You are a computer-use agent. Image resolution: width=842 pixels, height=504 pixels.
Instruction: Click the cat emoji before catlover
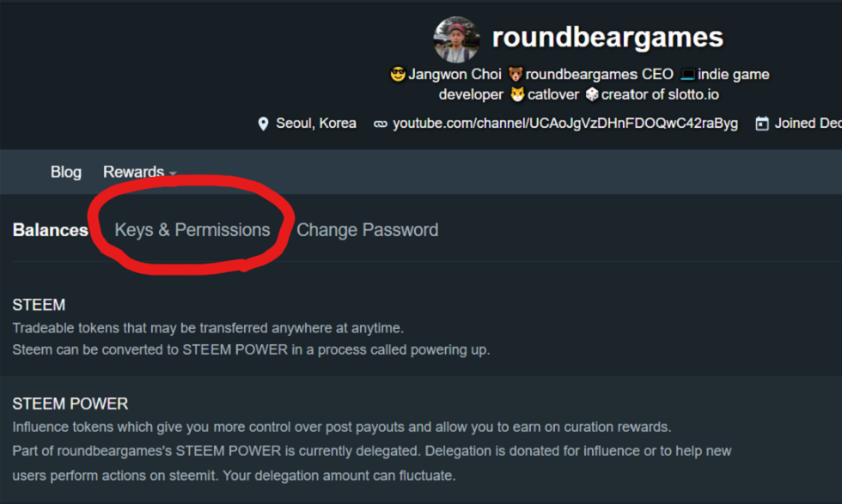pyautogui.click(x=517, y=94)
